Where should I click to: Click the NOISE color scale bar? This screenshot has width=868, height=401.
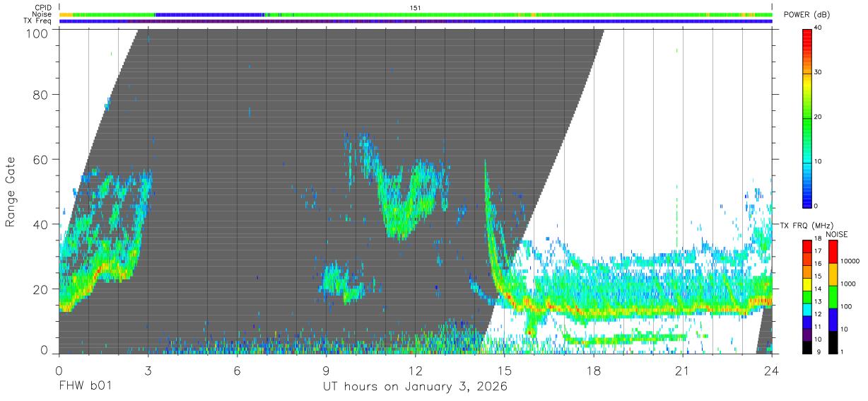pos(833,297)
